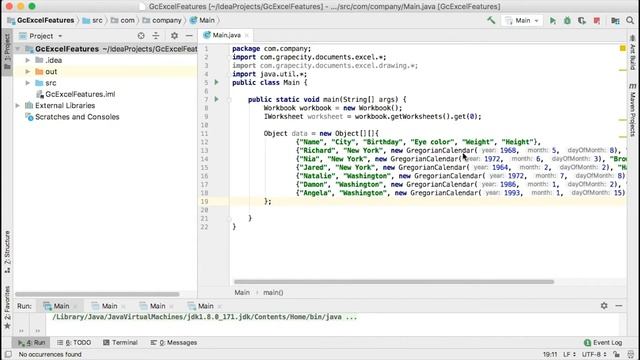Click the "No occurrences found" status message

[50, 354]
